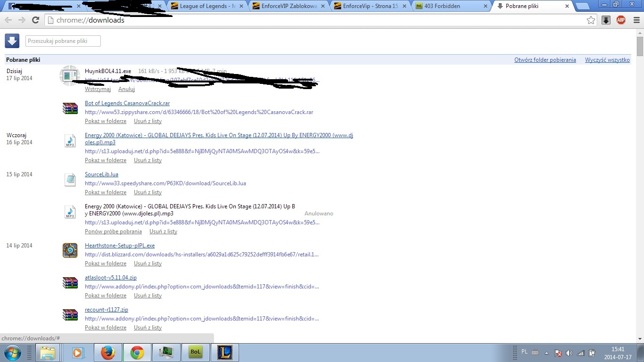Click the HuynkBOL4.11.exe file icon
The height and width of the screenshot is (362, 644).
click(x=70, y=75)
